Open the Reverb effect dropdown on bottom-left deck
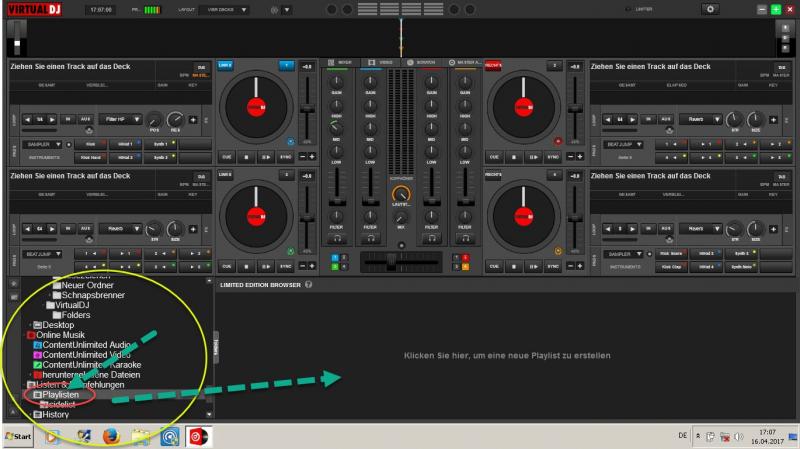The image size is (800, 449). click(120, 229)
